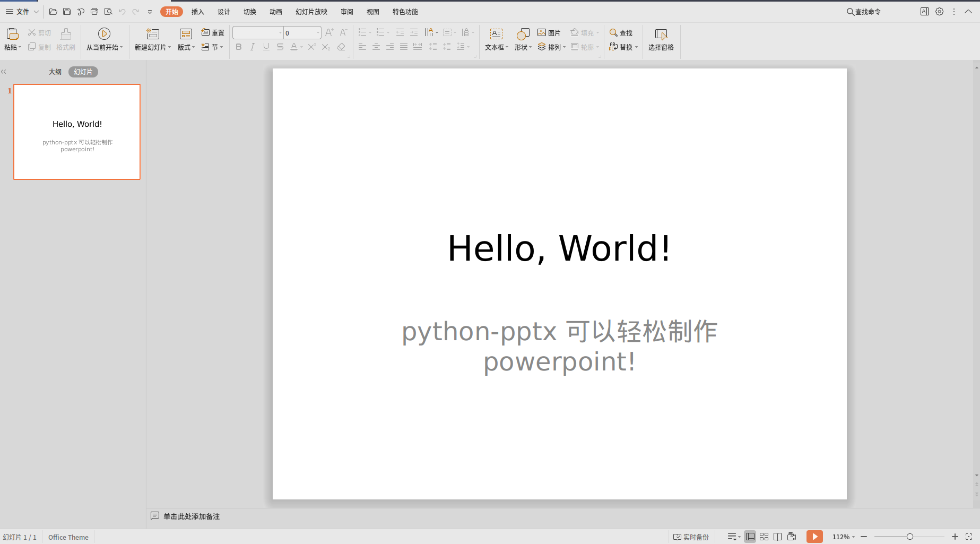Click the Paste clipboard icon
Image resolution: width=980 pixels, height=544 pixels.
(x=12, y=34)
